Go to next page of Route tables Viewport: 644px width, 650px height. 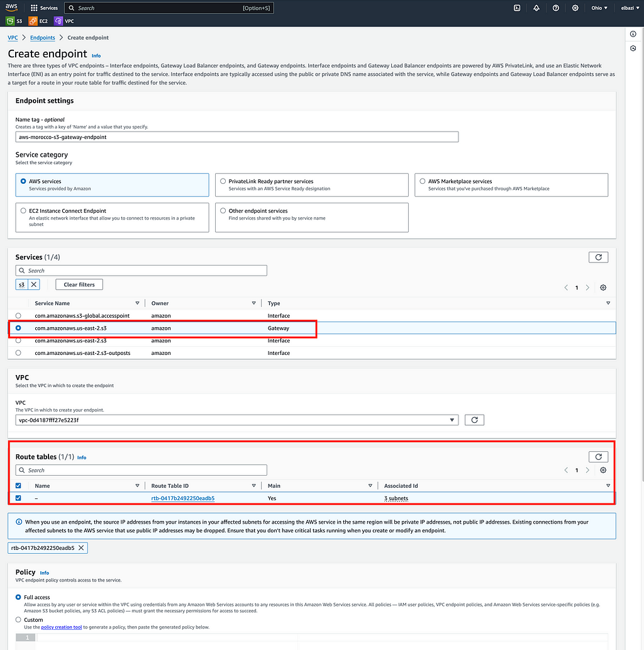pos(587,470)
